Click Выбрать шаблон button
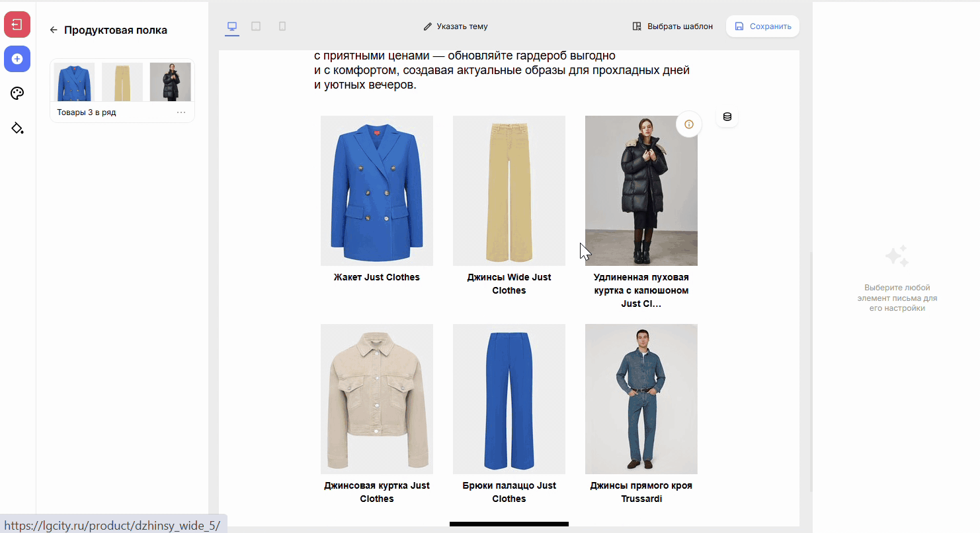Viewport: 980px width, 533px height. coord(673,26)
